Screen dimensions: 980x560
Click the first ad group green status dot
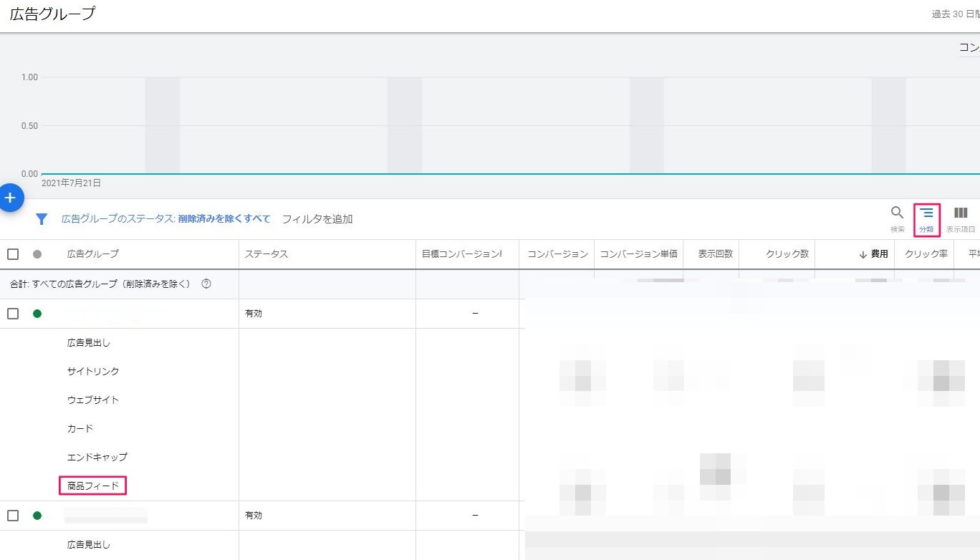pos(37,314)
